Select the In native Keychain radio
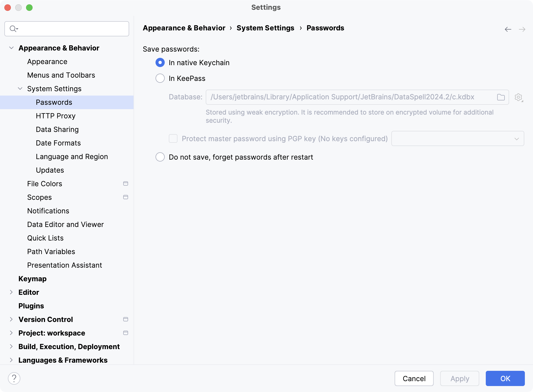533x392 pixels. pos(160,63)
